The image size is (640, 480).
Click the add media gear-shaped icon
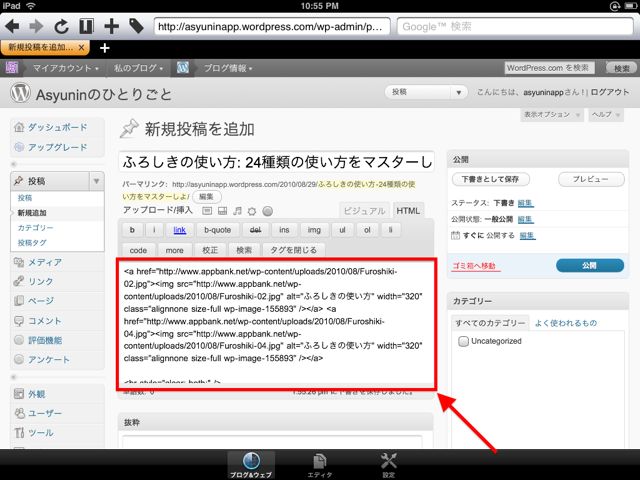click(252, 211)
